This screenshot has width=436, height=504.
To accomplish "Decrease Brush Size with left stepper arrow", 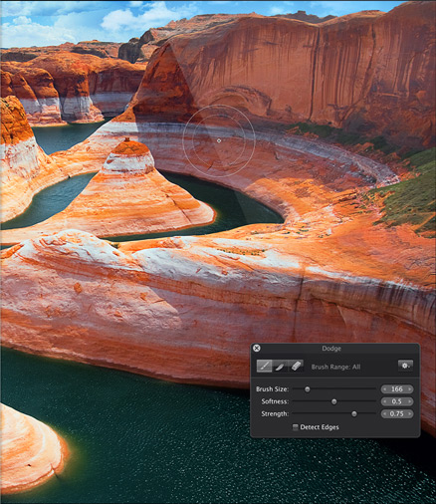I will (x=385, y=389).
